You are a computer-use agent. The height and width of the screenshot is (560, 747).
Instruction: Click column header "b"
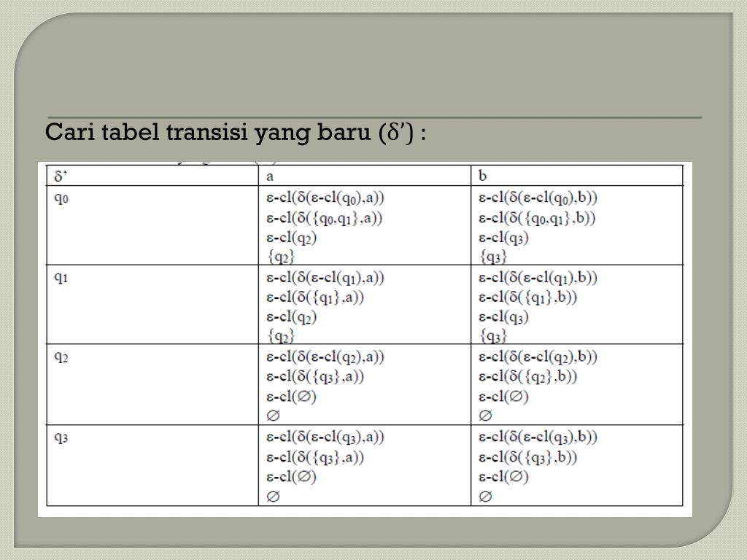(x=483, y=176)
